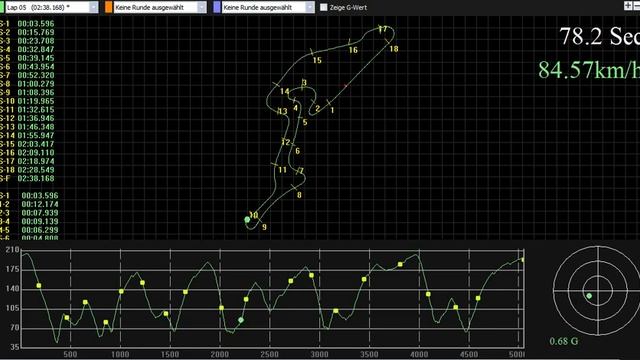This screenshot has width=640, height=360.
Task: Click the 4000 distance axis label
Action: (419, 354)
